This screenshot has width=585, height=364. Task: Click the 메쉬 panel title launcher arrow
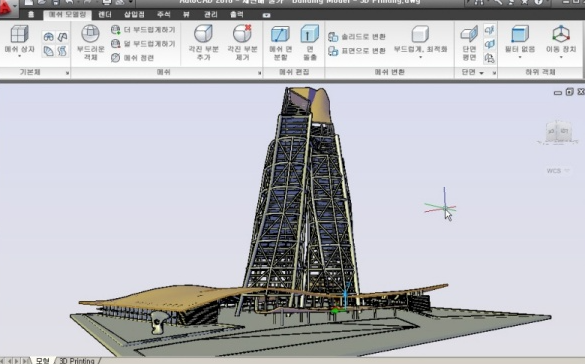259,73
